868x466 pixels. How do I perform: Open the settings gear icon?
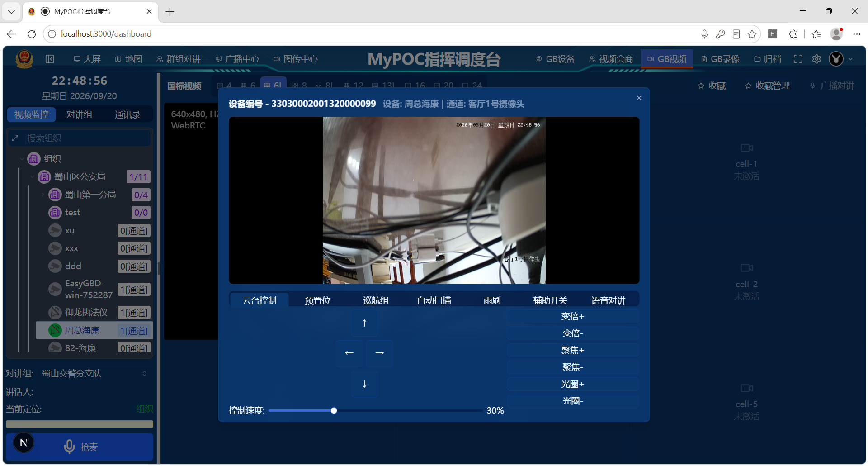tap(816, 59)
